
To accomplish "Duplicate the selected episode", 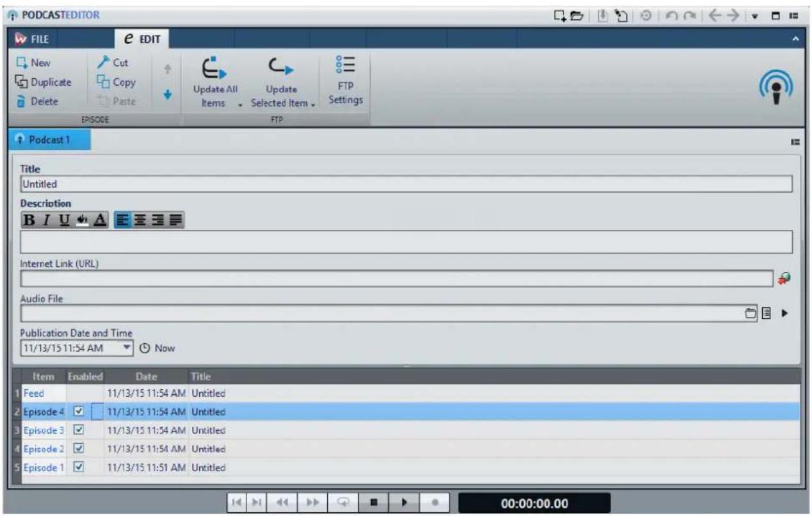I will coord(42,82).
